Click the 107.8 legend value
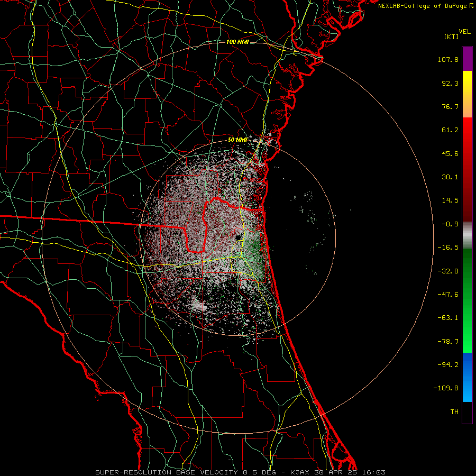The width and height of the screenshot is (476, 476). (x=448, y=59)
